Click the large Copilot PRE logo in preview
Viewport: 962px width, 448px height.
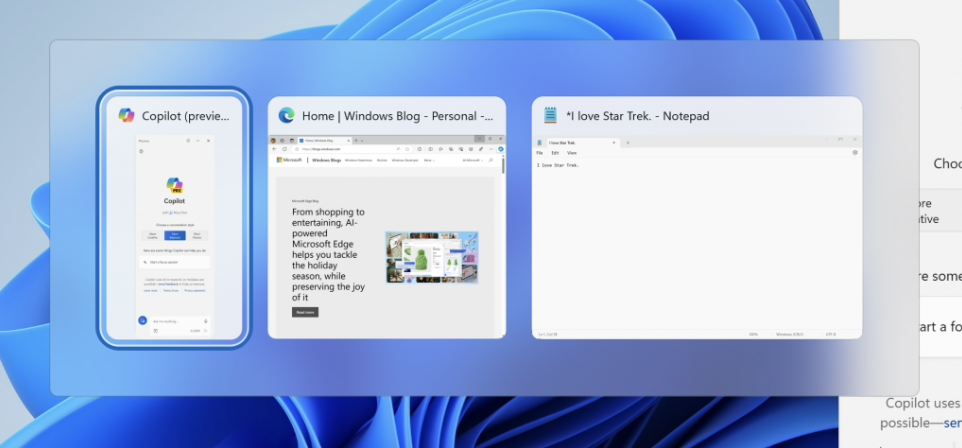[x=174, y=185]
